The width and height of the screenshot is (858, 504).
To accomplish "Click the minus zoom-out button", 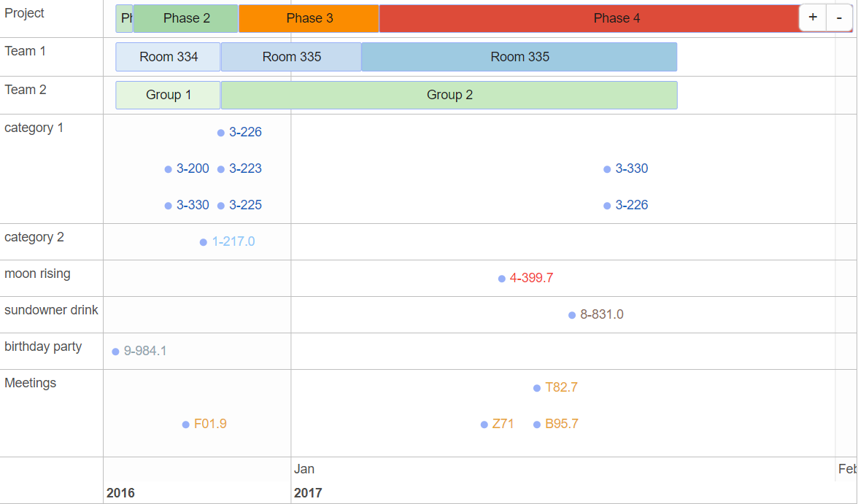I will coord(839,18).
